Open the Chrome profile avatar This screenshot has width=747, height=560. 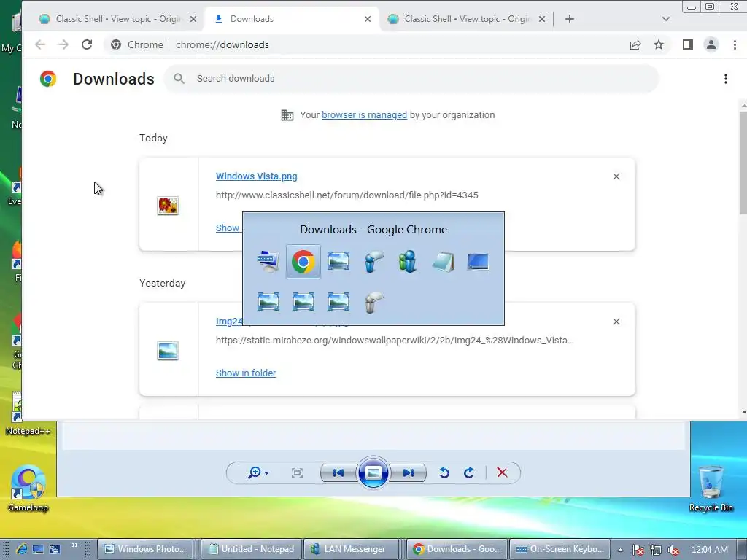coord(711,44)
